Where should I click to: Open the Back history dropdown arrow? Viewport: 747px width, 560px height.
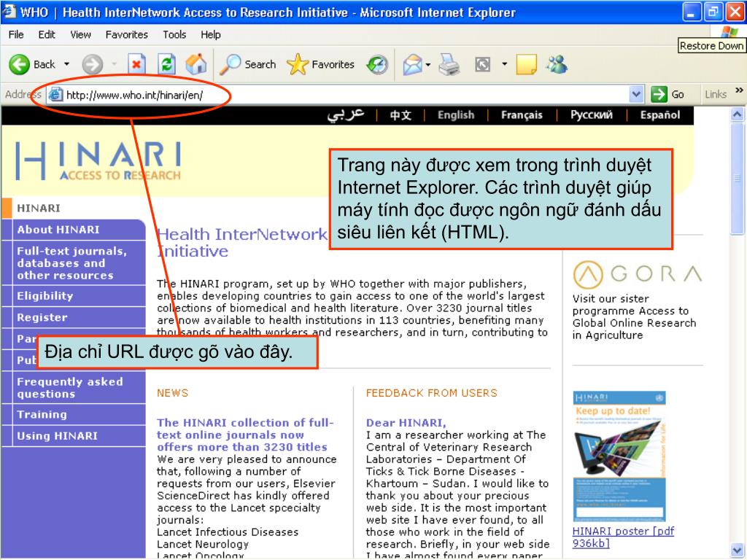click(66, 64)
